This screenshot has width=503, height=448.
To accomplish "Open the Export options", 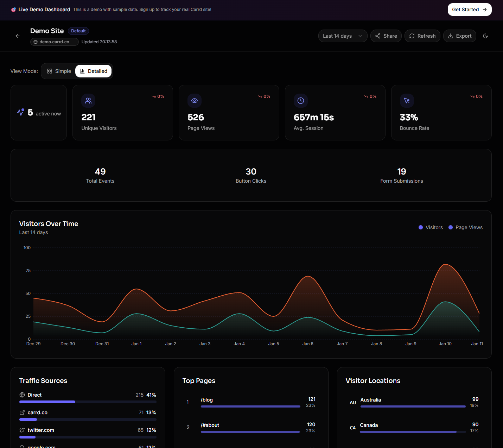I will [460, 36].
